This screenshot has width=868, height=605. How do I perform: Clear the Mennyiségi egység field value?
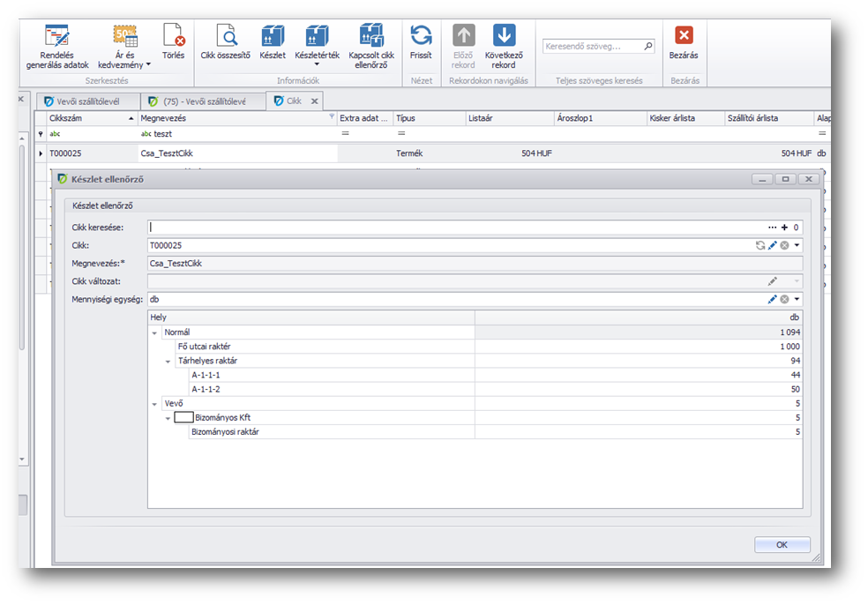coord(784,299)
